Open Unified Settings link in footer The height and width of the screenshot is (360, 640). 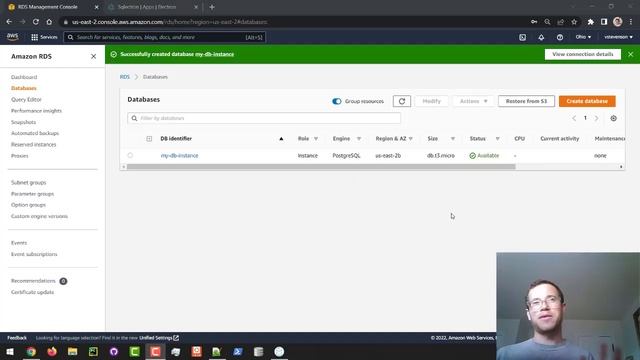point(159,338)
